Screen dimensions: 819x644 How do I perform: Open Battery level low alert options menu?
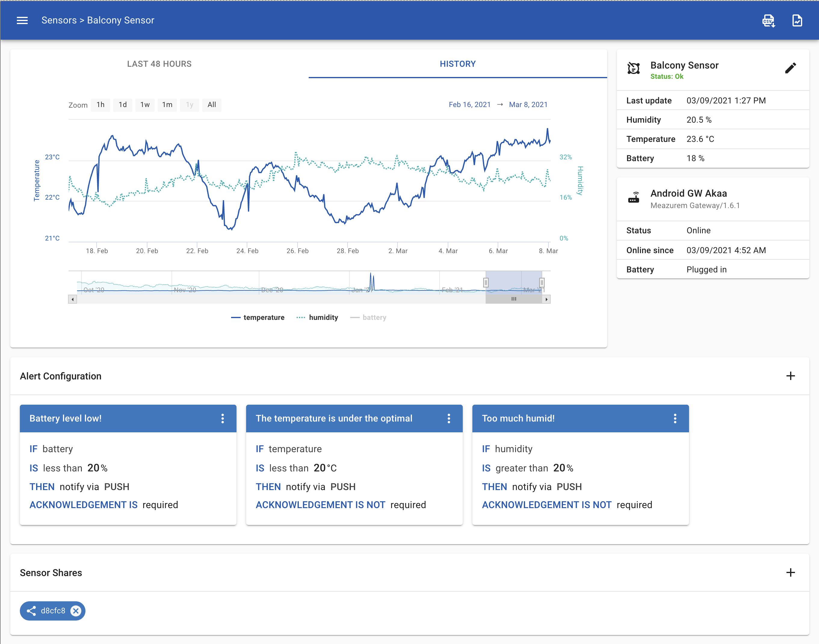(x=223, y=418)
